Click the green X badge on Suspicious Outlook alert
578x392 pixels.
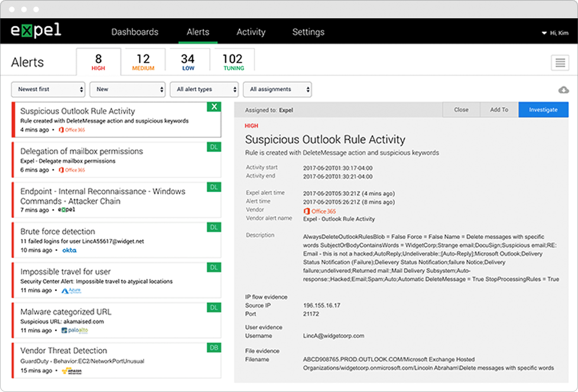click(214, 107)
